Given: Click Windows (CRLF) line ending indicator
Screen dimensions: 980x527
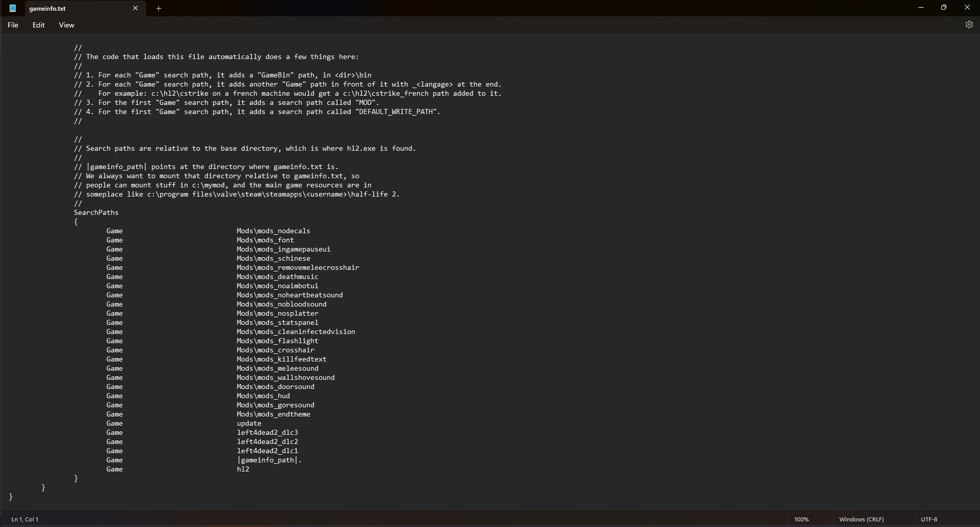Looking at the screenshot, I should click(861, 519).
